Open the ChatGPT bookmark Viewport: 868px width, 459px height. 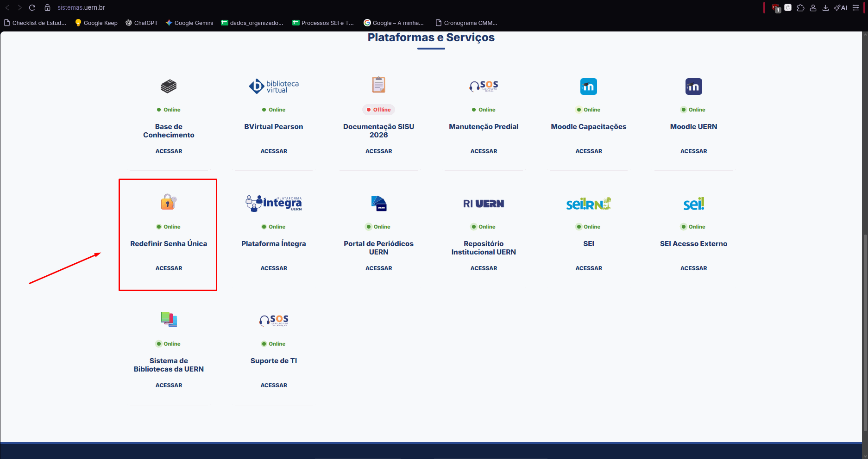142,23
